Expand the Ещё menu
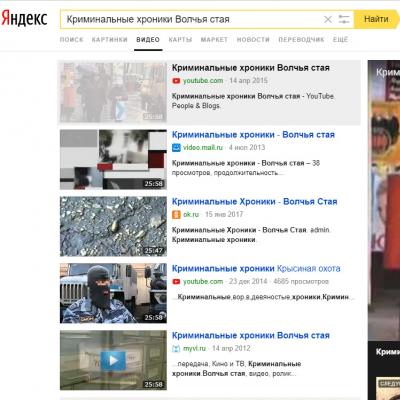Screen dimensions: 400x400 click(x=340, y=40)
